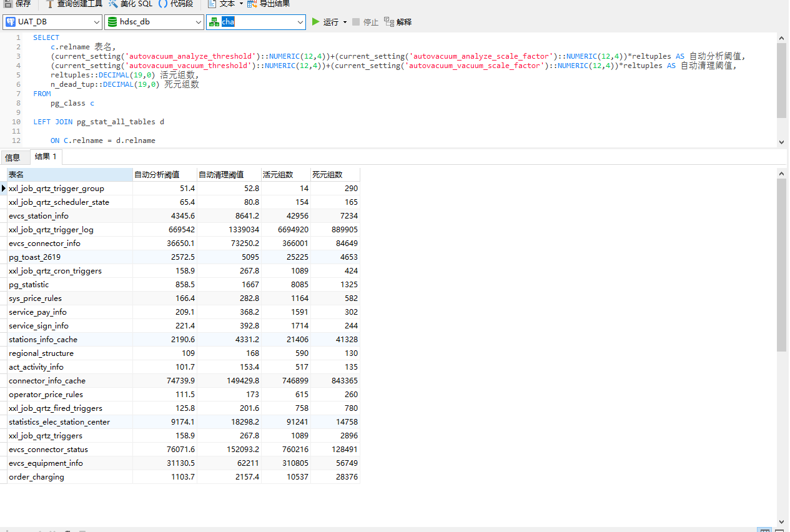Click the 自动清理阈值 column header
The width and height of the screenshot is (790, 532).
[229, 175]
